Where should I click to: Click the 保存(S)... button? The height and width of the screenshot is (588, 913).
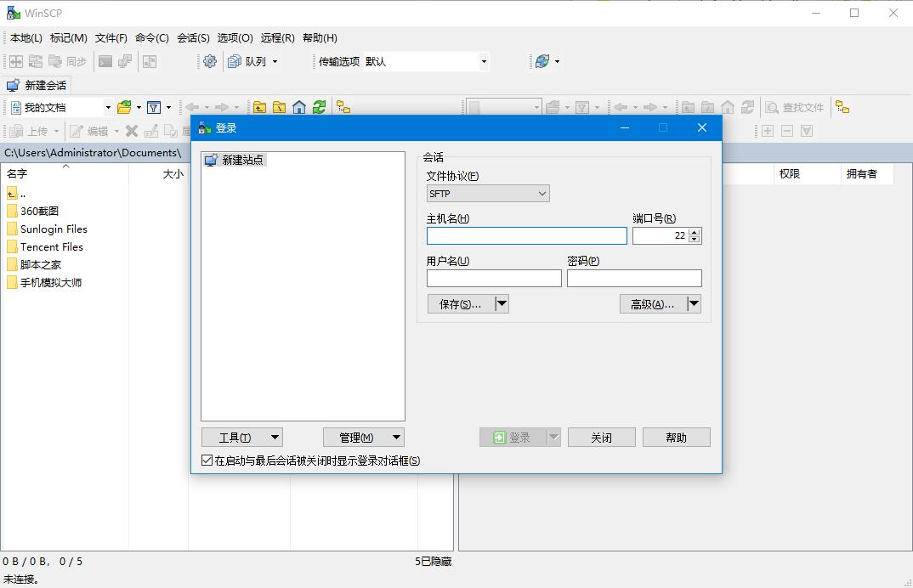point(461,304)
